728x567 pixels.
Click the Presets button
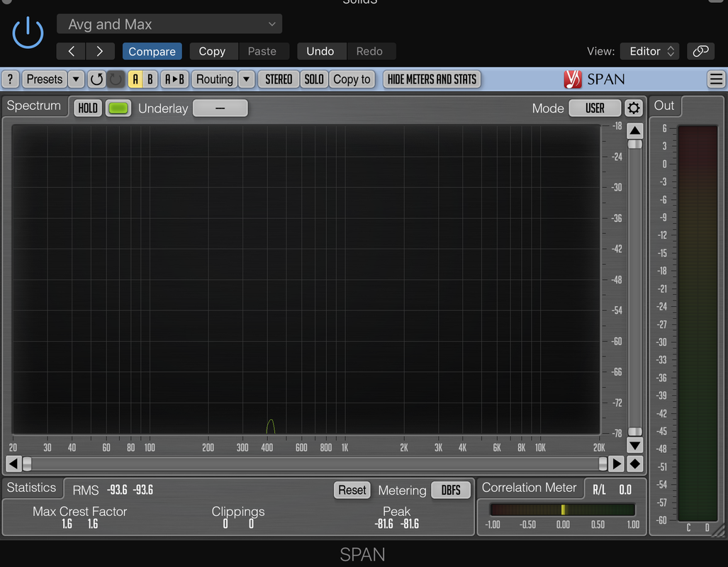(45, 79)
